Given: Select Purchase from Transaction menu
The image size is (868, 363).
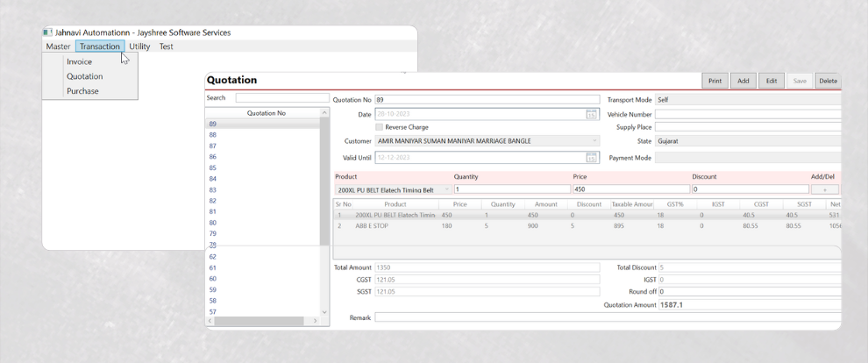Looking at the screenshot, I should (82, 91).
